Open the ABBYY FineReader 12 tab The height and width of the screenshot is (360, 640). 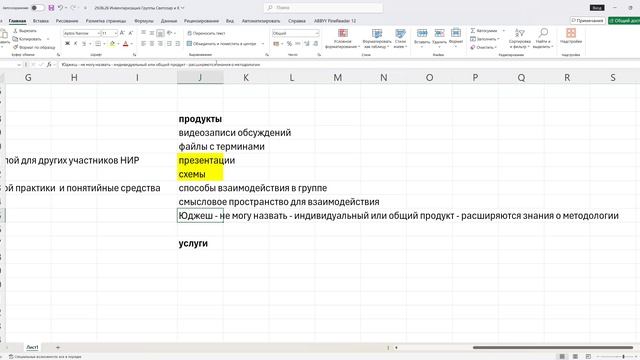[335, 21]
